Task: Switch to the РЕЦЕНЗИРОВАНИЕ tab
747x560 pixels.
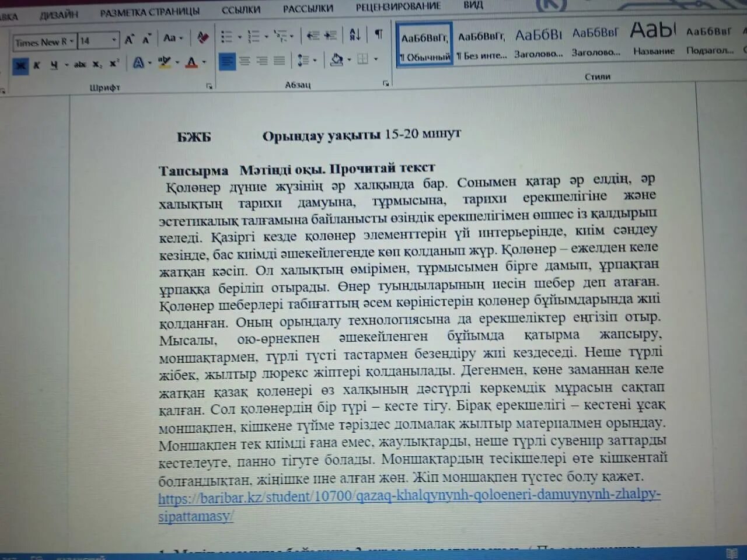Action: coord(399,7)
